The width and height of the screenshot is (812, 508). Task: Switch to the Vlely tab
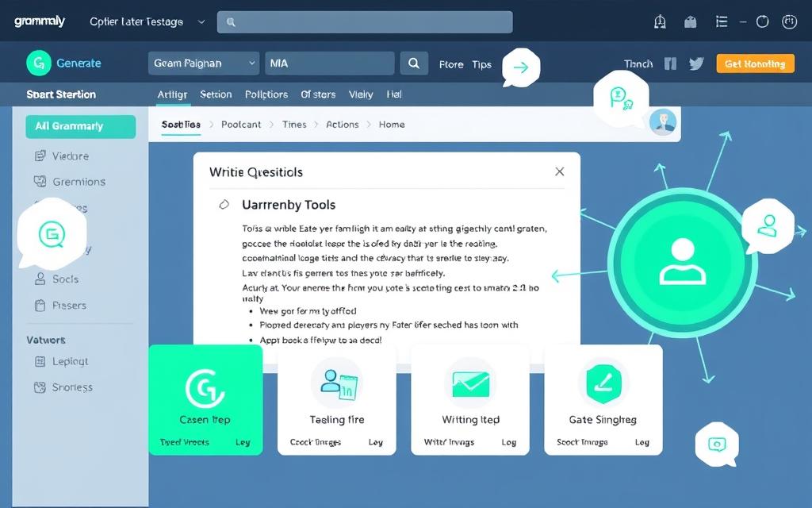tap(361, 94)
